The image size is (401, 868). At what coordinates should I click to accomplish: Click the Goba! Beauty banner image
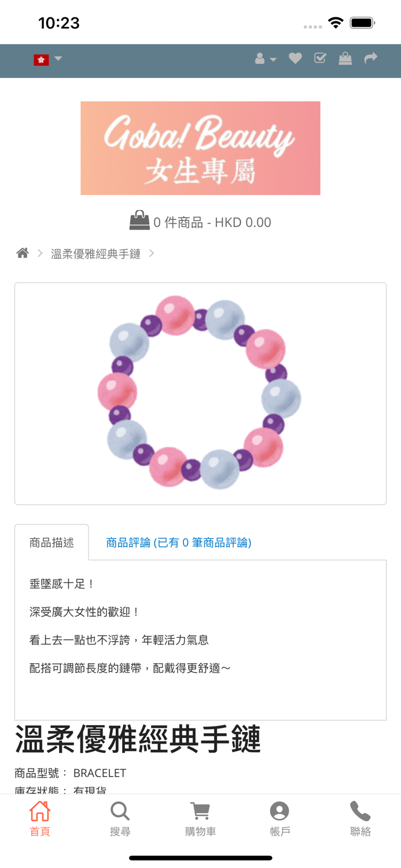click(200, 148)
